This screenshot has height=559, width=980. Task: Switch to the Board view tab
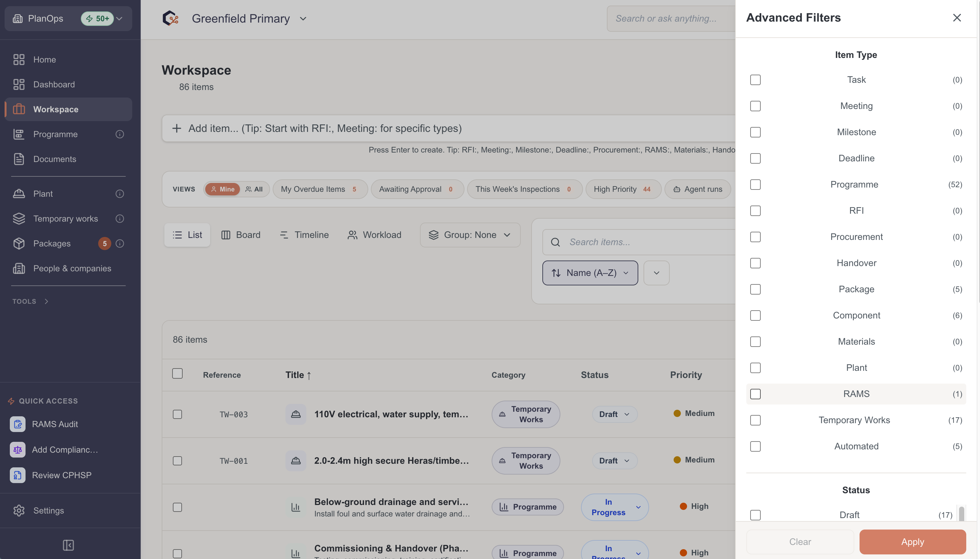point(241,235)
